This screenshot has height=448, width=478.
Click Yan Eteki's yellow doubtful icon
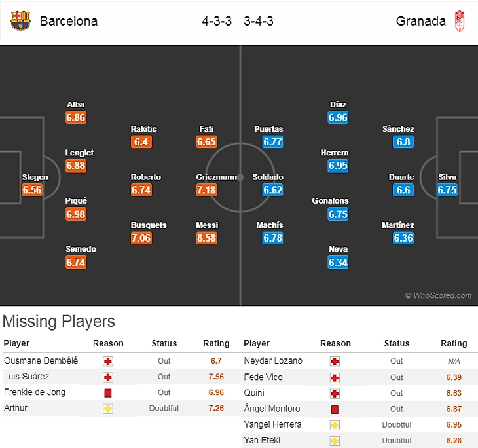click(x=335, y=441)
